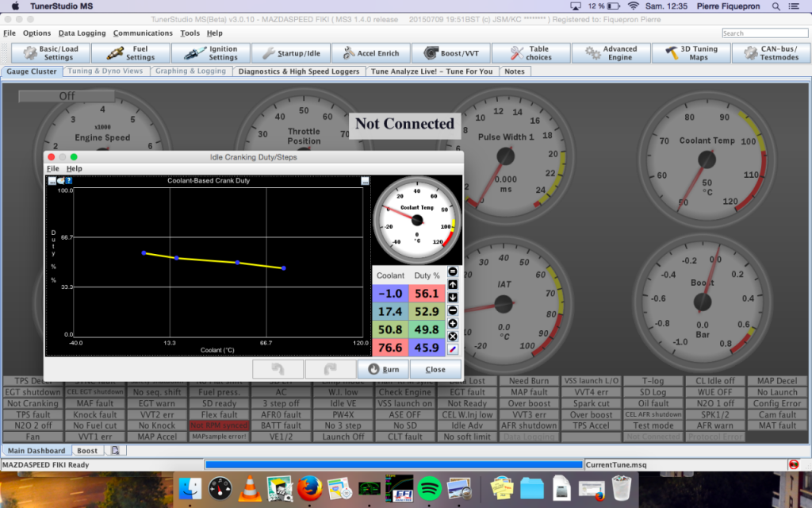Select the -1.0 coolant cell

click(390, 294)
